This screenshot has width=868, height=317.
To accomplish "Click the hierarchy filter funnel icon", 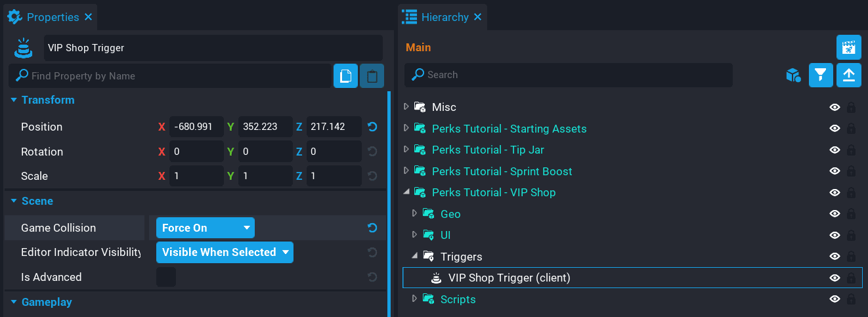I will click(821, 75).
